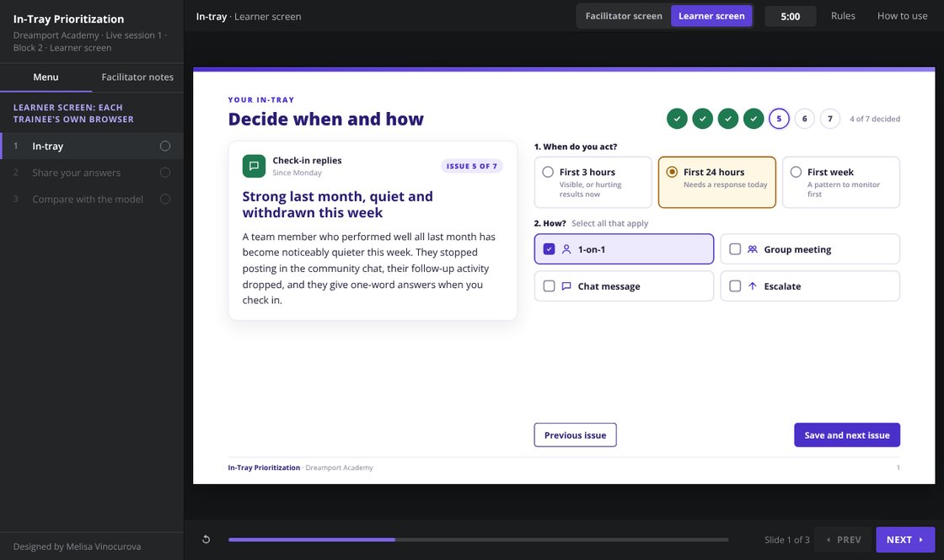Click the 5:00 timer button
Screen dimensions: 944x560
point(791,16)
